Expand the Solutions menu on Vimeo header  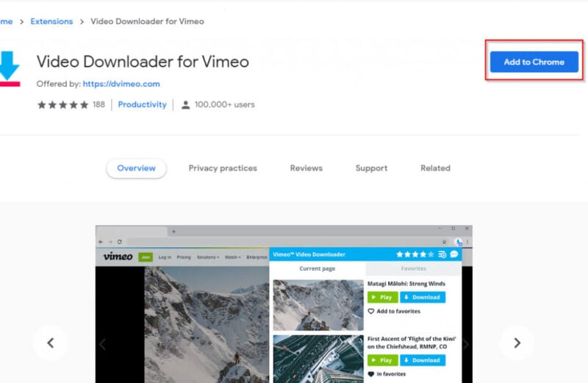click(x=207, y=257)
